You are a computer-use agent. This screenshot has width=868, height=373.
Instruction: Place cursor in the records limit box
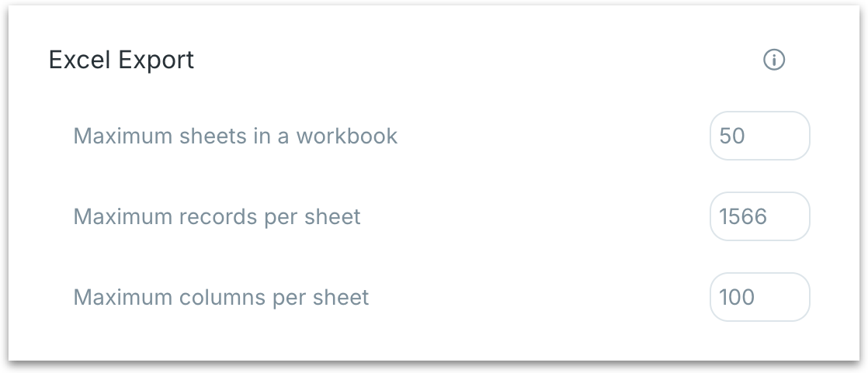[759, 216]
